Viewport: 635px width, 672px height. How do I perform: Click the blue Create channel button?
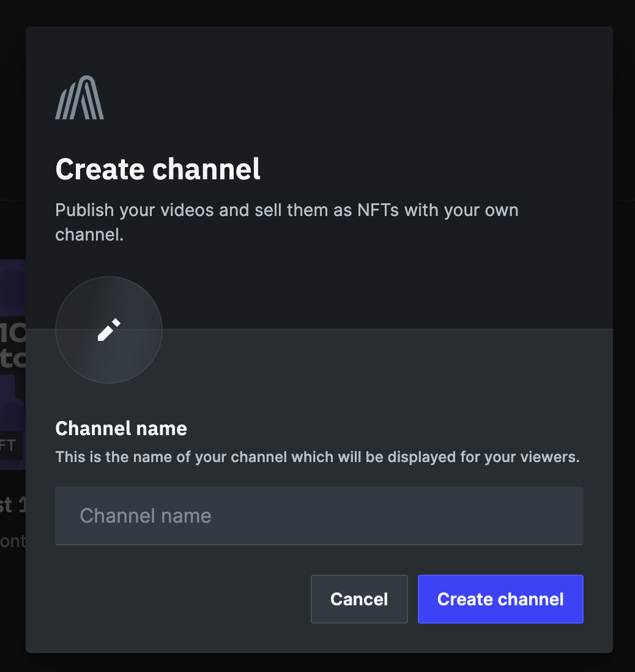coord(500,599)
